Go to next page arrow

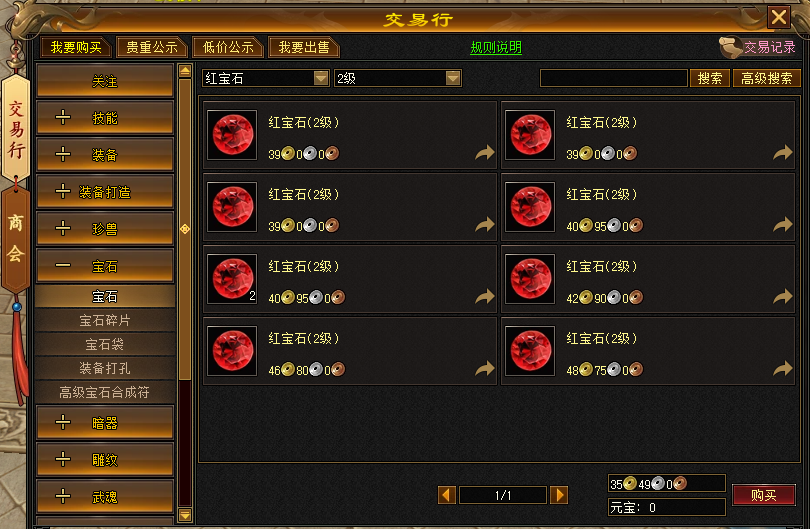coord(559,495)
